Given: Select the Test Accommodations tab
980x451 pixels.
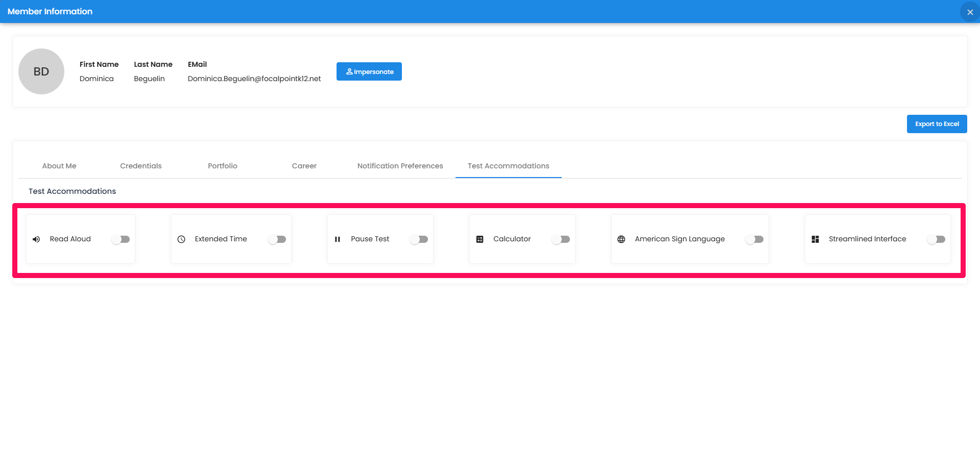Looking at the screenshot, I should click(x=509, y=166).
